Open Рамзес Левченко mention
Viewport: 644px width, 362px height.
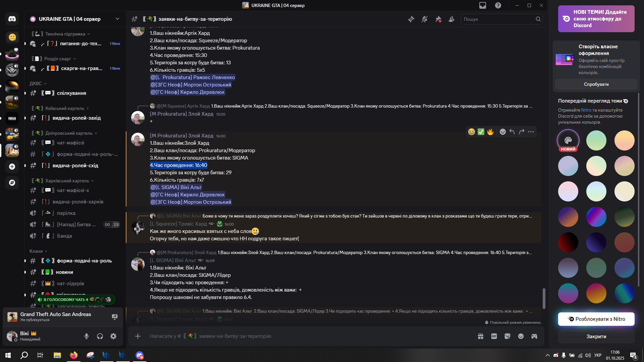(193, 77)
